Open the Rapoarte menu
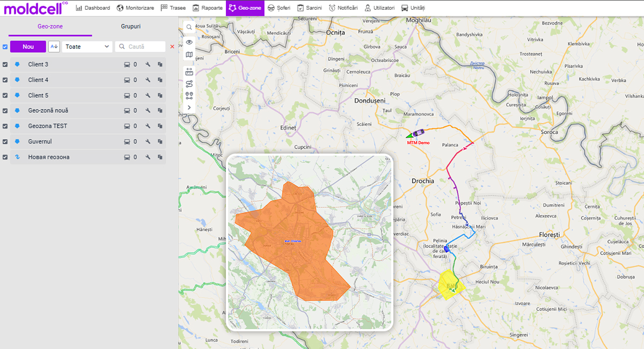Viewport: 644px width, 349px height. click(208, 8)
